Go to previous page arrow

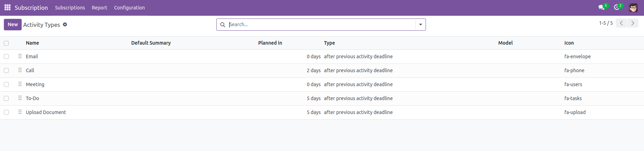click(x=621, y=23)
